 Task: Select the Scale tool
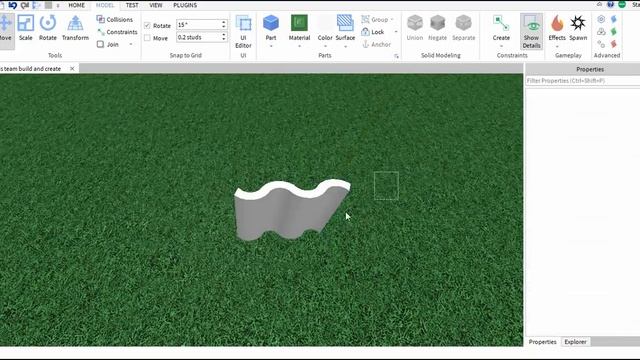click(x=25, y=29)
